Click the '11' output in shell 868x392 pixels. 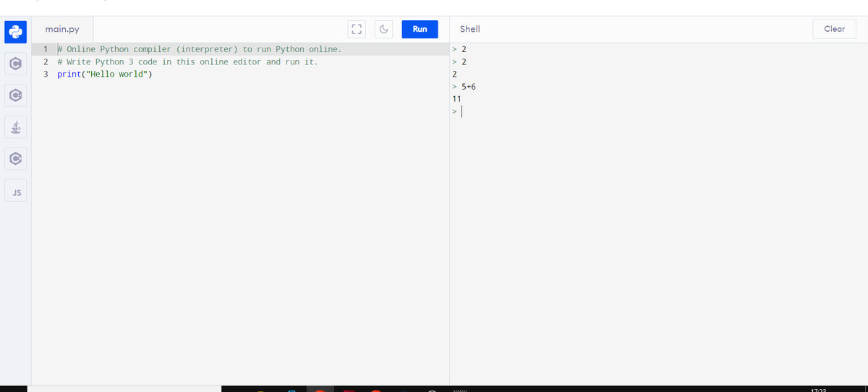456,98
